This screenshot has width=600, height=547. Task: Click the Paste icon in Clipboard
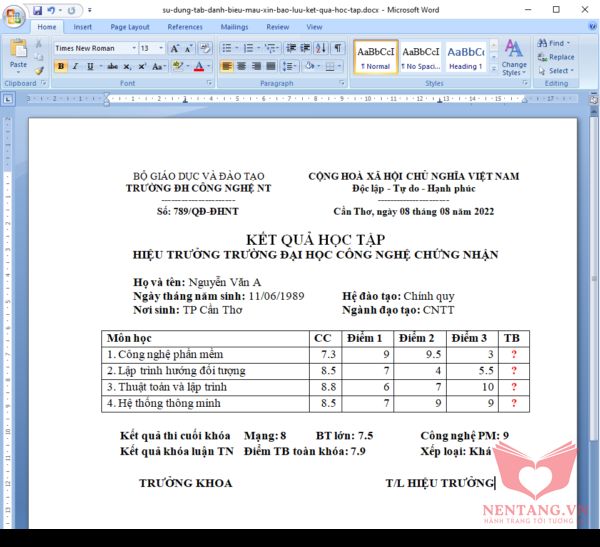pos(18,52)
